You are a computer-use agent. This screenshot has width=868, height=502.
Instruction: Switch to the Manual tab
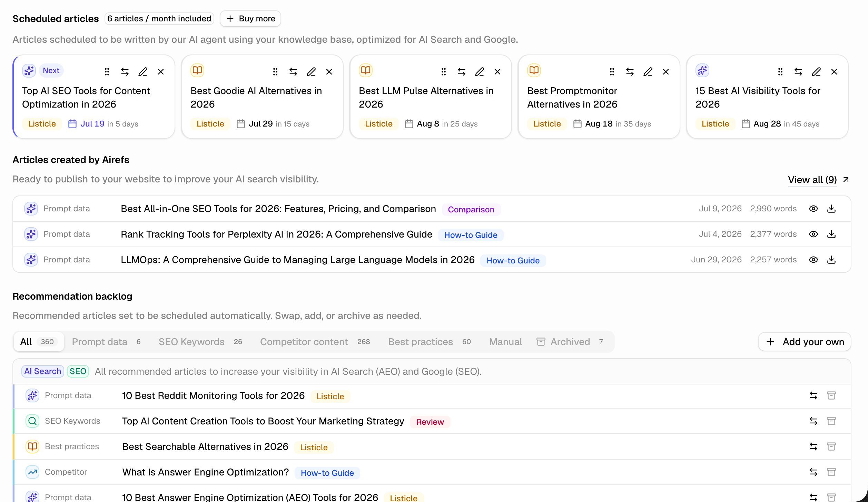(x=505, y=342)
